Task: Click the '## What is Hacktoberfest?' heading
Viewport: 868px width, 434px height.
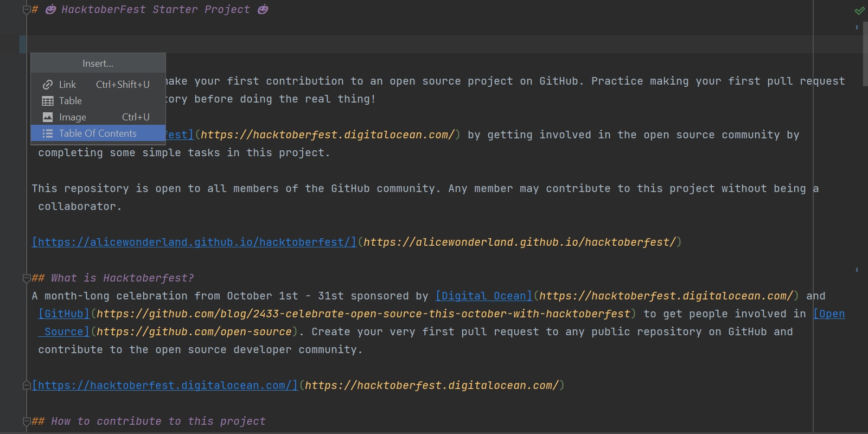Action: 113,278
